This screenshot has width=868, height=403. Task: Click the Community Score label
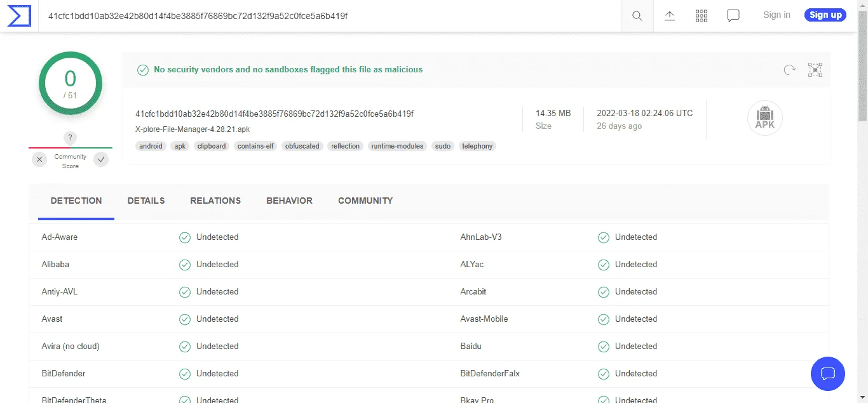71,161
